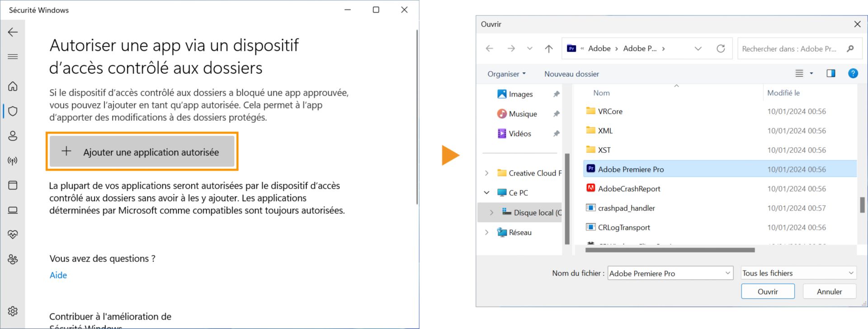This screenshot has height=329, width=868.
Task: Toggle the preview pane icon
Action: click(831, 73)
